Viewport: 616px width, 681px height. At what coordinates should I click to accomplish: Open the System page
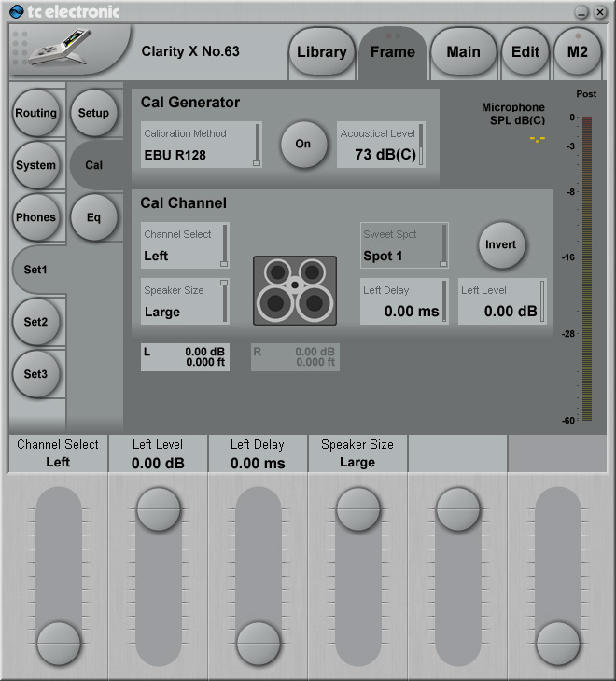coord(36,165)
